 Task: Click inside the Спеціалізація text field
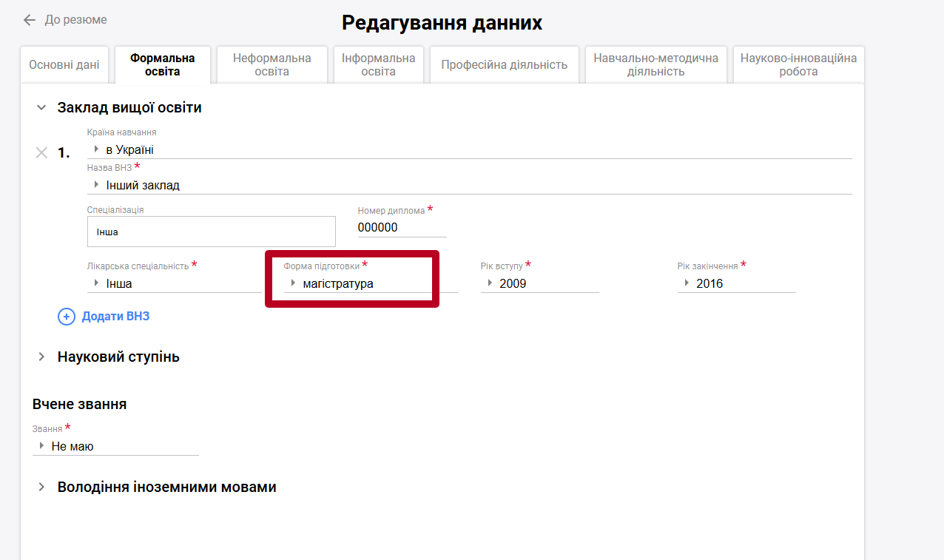click(x=211, y=232)
